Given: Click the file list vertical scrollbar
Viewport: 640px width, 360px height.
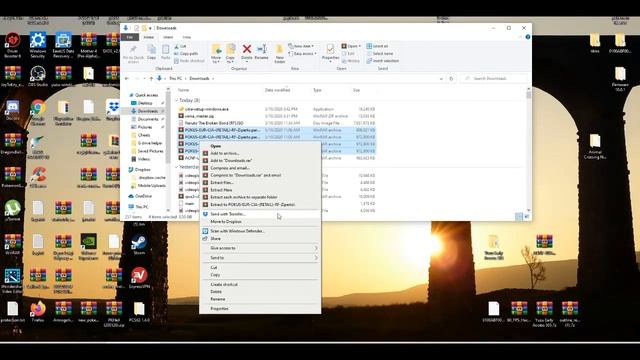Looking at the screenshot, I should point(529,149).
